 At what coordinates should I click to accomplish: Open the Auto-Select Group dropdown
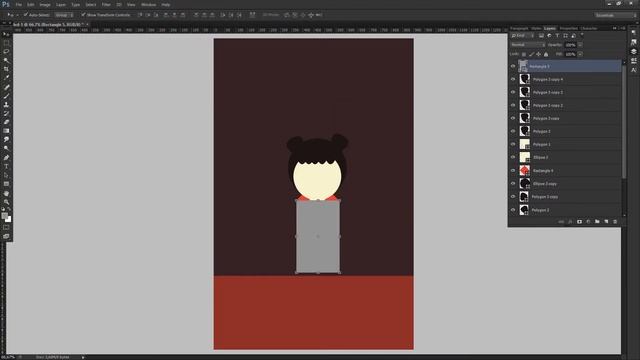pos(64,15)
